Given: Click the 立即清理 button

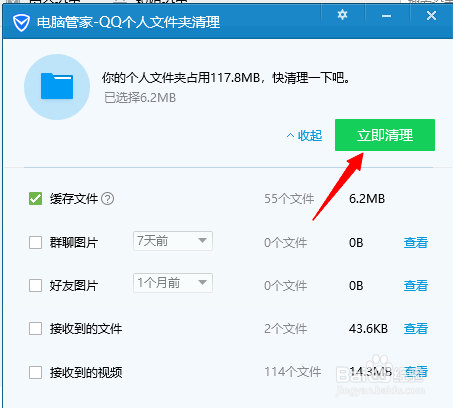Looking at the screenshot, I should [x=385, y=135].
